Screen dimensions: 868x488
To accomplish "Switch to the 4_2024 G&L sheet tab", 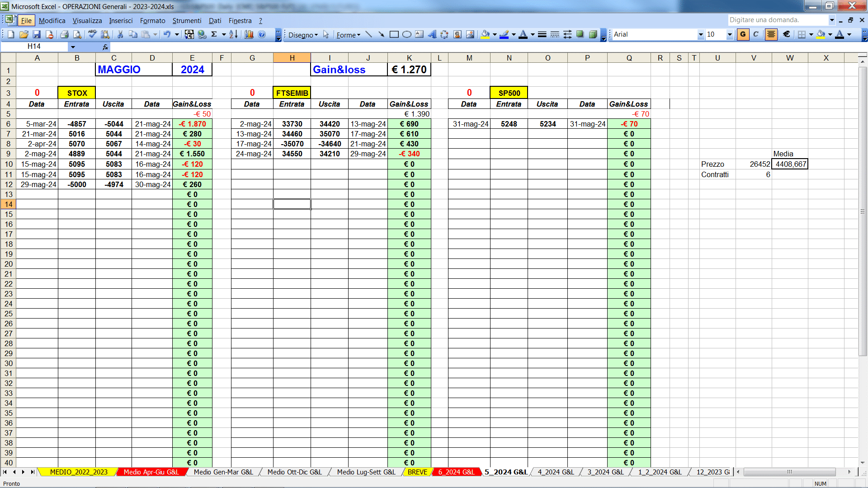I will [x=556, y=472].
